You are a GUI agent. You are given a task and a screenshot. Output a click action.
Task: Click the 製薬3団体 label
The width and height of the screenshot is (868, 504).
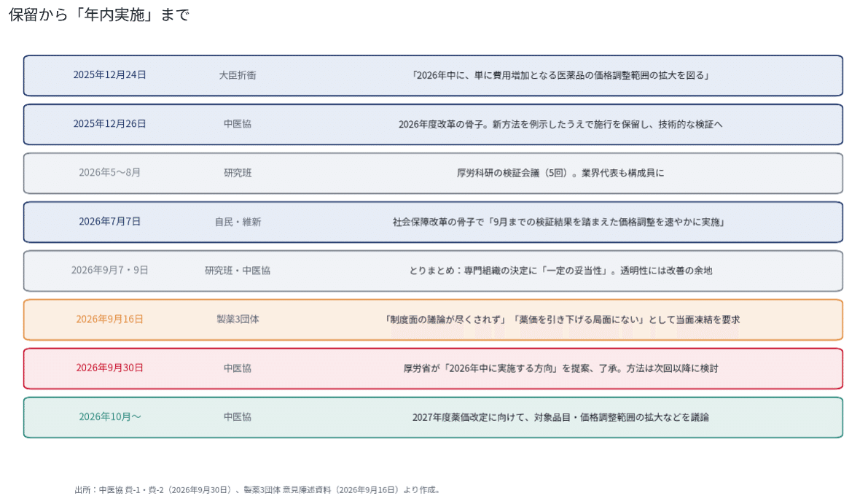[x=238, y=319]
